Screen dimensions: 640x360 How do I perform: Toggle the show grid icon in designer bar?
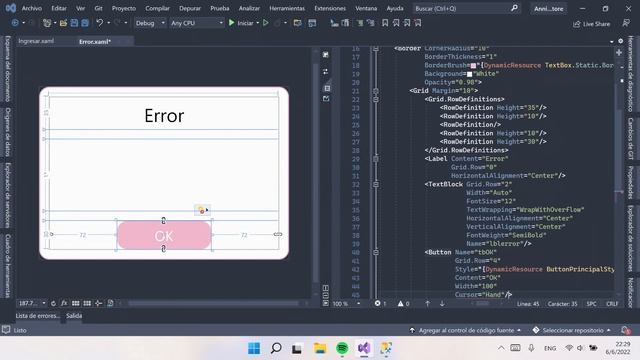coord(76,303)
